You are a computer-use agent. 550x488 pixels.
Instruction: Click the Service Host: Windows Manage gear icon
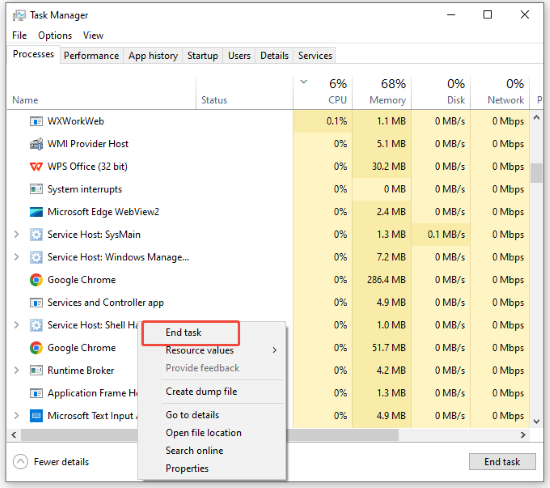pos(36,257)
